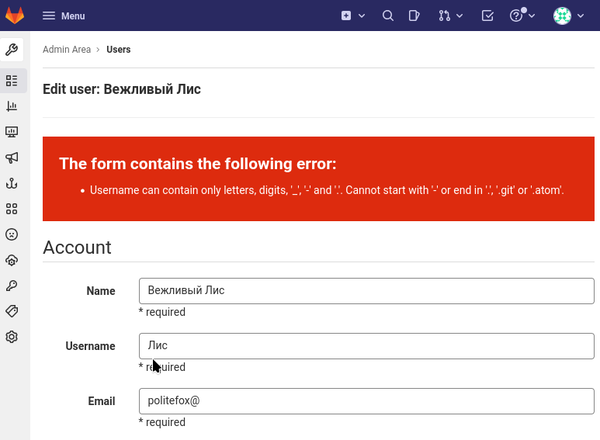
Task: Open the issues icon in the top bar
Action: 415,16
